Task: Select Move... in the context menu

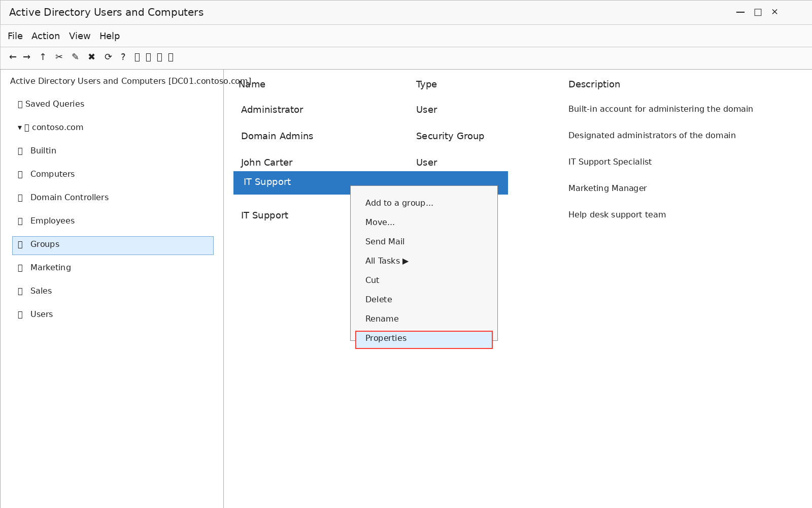Action: click(380, 223)
